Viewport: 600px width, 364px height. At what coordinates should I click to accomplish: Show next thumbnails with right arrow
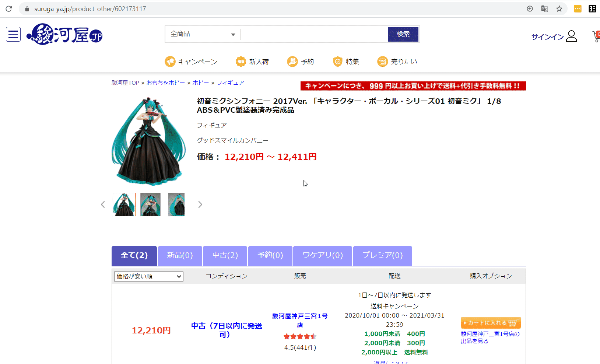coord(200,204)
